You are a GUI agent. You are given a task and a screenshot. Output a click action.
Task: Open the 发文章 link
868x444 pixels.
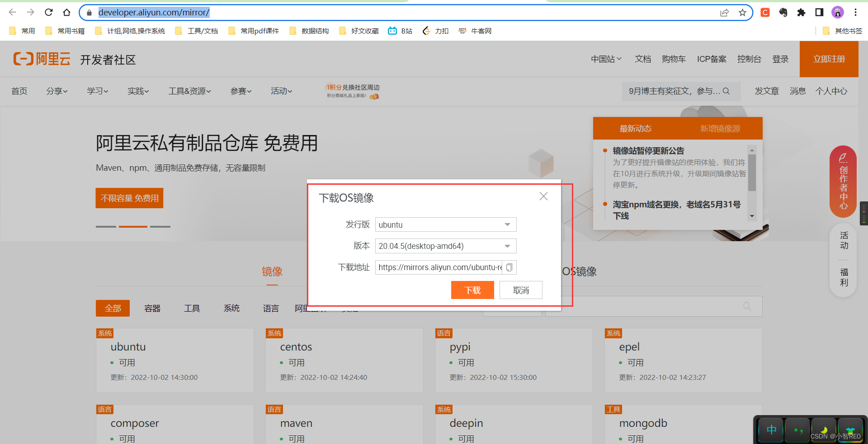(767, 91)
